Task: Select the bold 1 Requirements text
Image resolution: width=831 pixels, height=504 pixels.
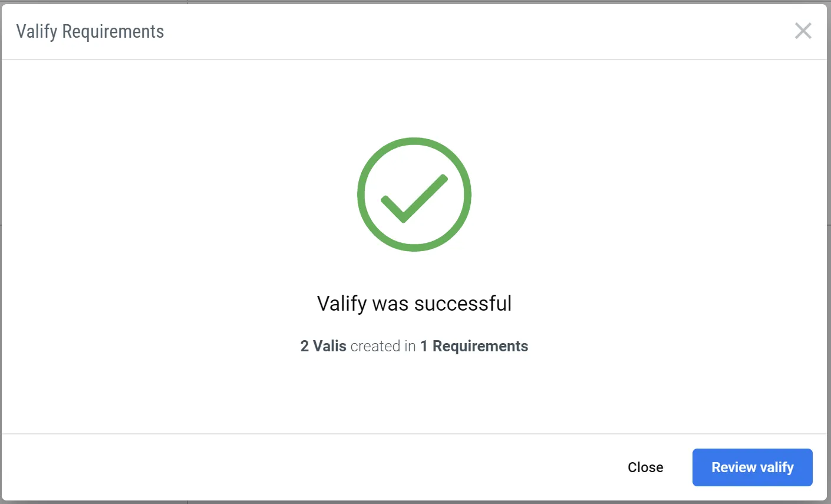Action: click(474, 346)
